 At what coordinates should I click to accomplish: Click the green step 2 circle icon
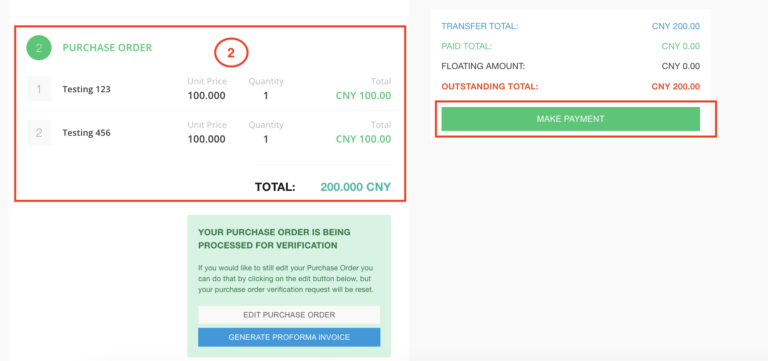click(x=39, y=48)
